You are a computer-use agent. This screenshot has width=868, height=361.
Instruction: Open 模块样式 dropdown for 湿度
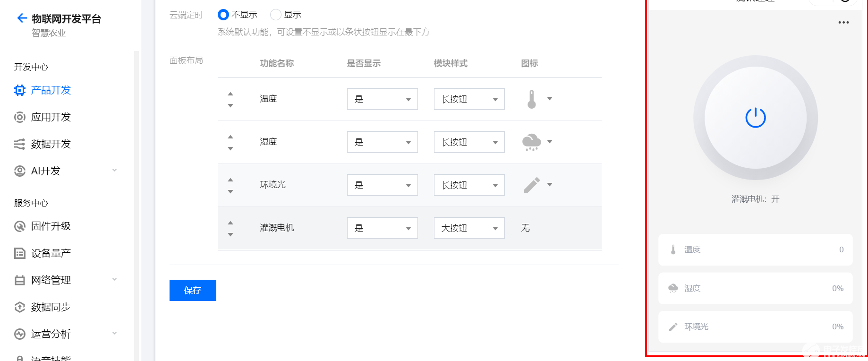[x=469, y=142]
